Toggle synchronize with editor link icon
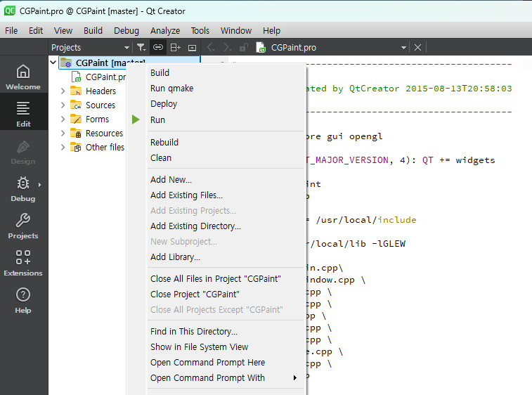The height and width of the screenshot is (395, 532). coord(158,48)
